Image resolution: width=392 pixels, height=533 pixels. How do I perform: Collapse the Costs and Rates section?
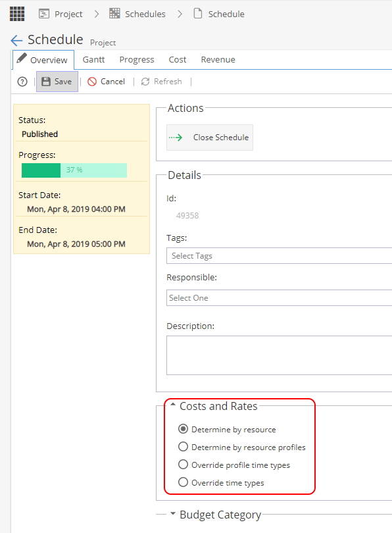[173, 405]
